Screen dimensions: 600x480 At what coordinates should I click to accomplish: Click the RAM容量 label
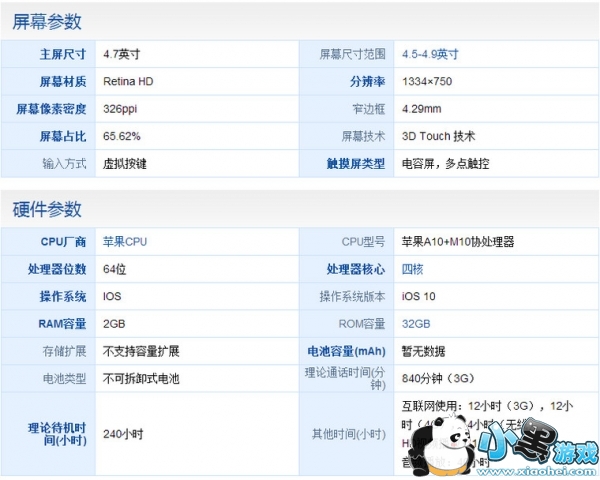pos(62,324)
